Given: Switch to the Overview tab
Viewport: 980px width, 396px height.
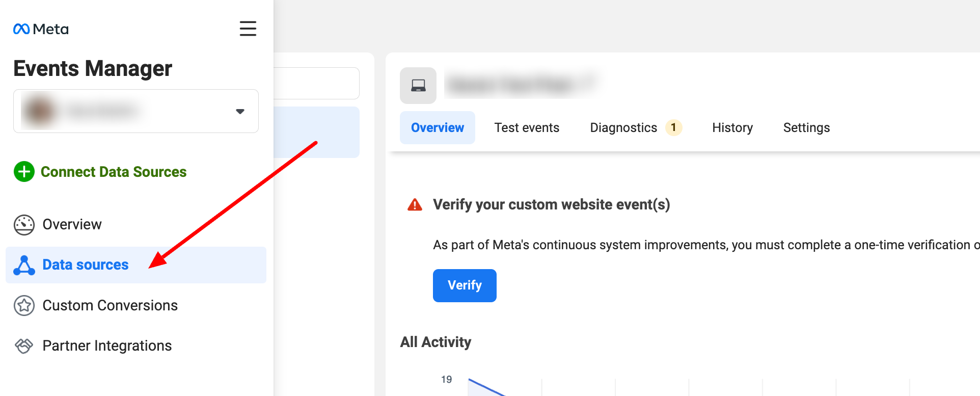Looking at the screenshot, I should click(438, 128).
